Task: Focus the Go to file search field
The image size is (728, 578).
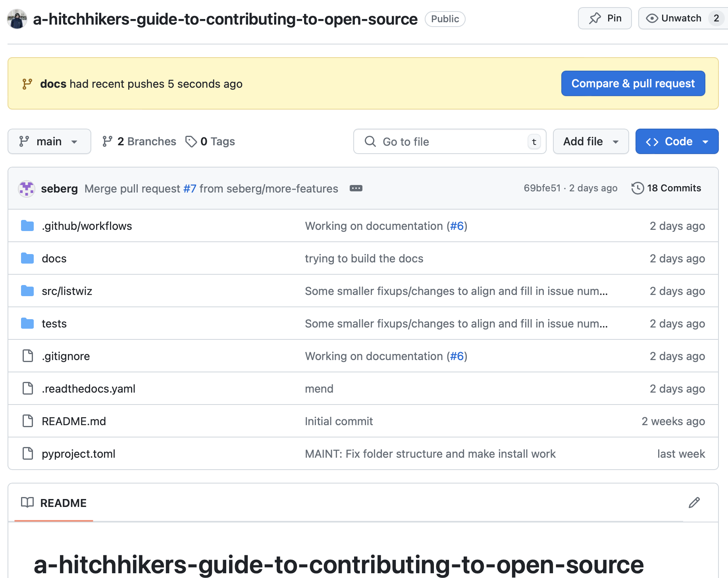Action: [x=450, y=141]
